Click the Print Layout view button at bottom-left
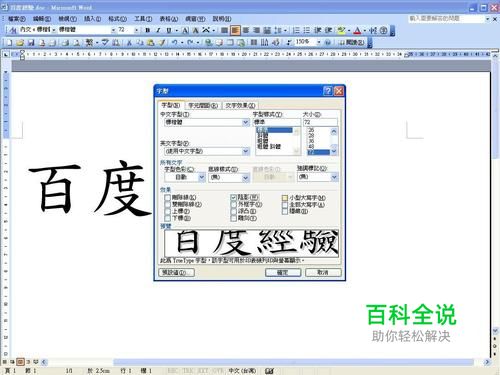Screen dimensions: 500x375 pyautogui.click(x=20, y=361)
